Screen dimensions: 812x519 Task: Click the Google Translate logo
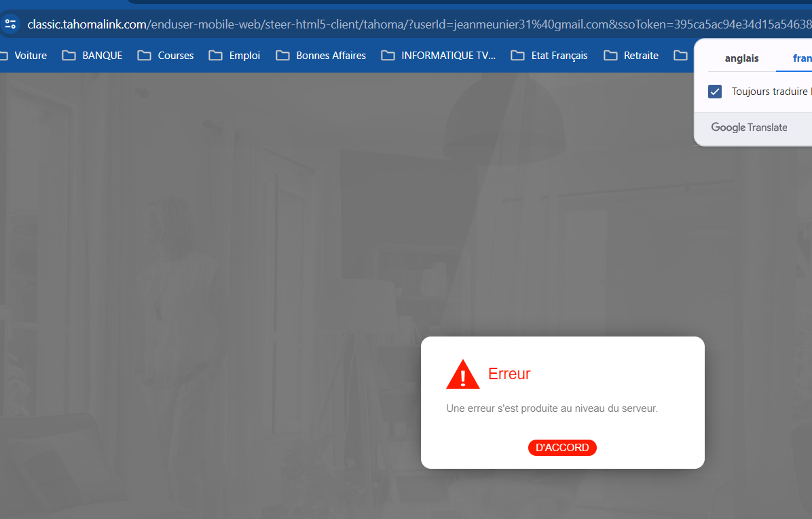[749, 128]
